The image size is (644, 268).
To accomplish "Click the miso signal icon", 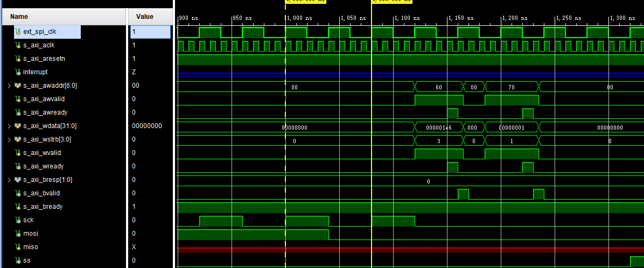I will tap(18, 247).
